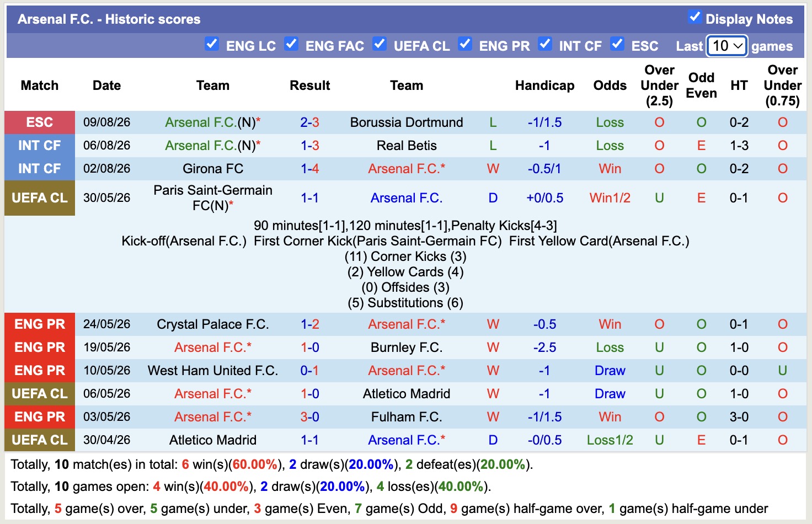Screen dimensions: 812x524
Task: Open the 1-4 Girona match result
Action: (309, 169)
